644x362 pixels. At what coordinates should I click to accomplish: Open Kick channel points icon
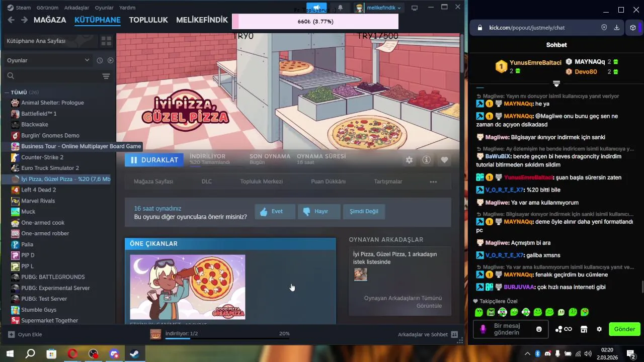click(563, 329)
